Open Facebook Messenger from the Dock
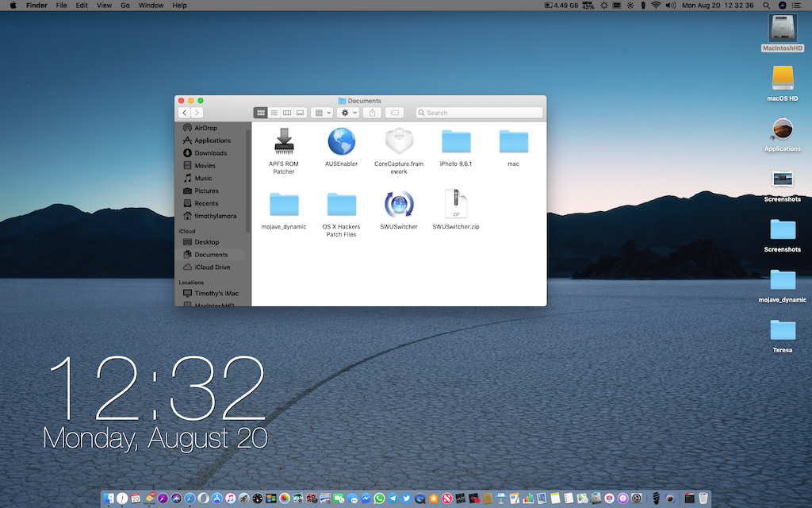 tap(366, 498)
